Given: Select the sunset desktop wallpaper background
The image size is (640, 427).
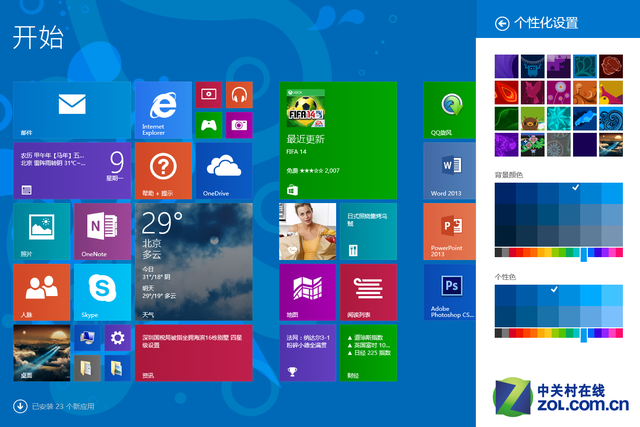Looking at the screenshot, I should (x=611, y=145).
